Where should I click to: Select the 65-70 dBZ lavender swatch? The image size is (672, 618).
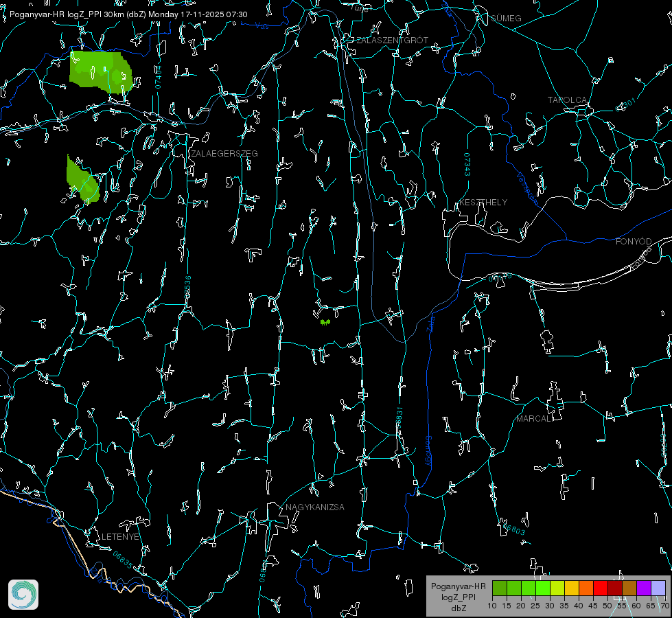pyautogui.click(x=658, y=588)
